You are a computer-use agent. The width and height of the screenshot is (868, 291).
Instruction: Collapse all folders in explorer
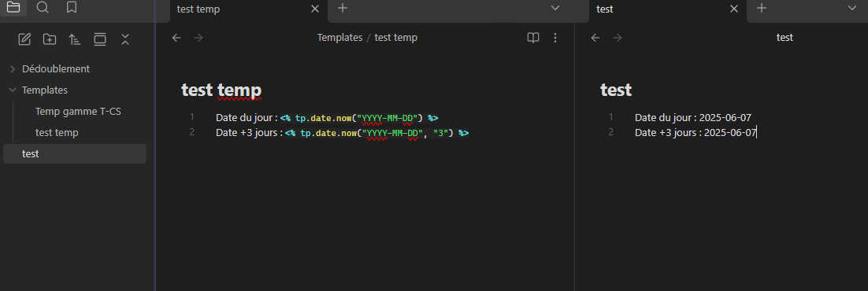coord(125,39)
